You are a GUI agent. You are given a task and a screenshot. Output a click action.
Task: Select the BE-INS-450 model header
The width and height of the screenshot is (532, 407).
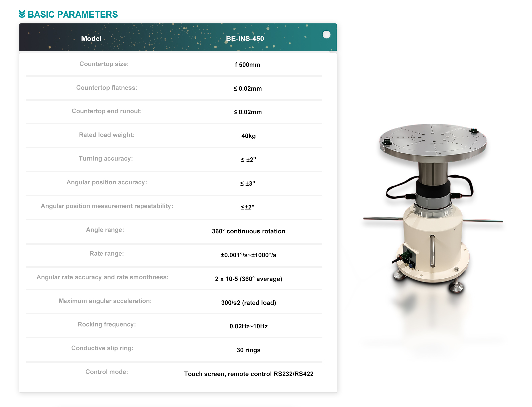coord(245,39)
